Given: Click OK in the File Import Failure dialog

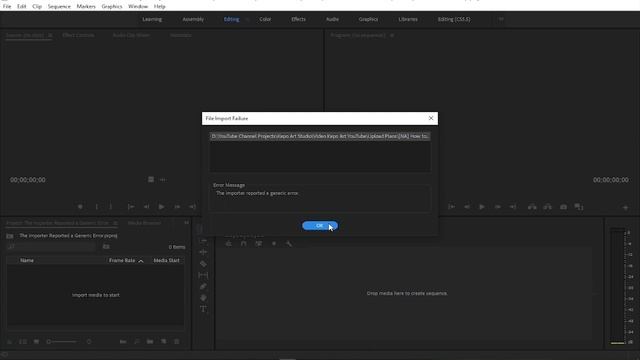Looking at the screenshot, I should (x=320, y=226).
